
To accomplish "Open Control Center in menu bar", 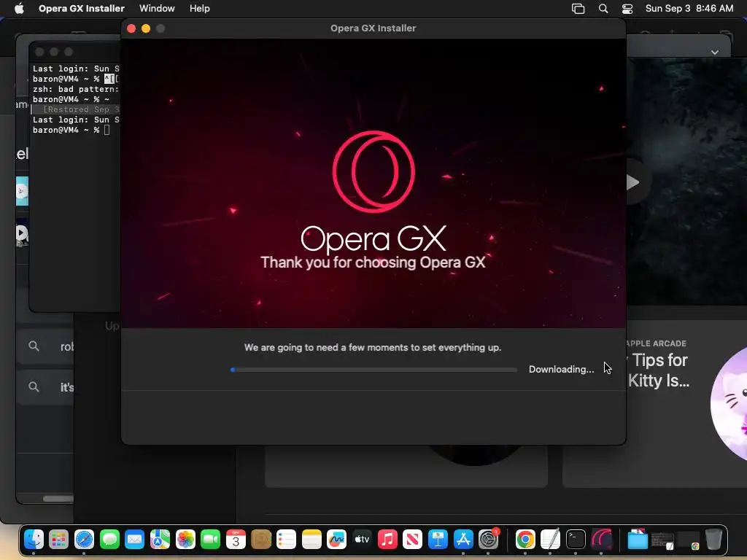I will (627, 9).
